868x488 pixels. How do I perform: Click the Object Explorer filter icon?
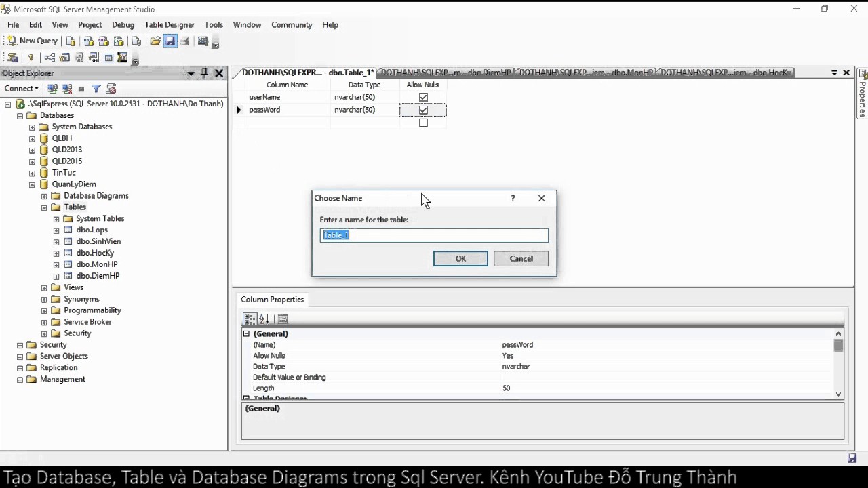(x=96, y=89)
